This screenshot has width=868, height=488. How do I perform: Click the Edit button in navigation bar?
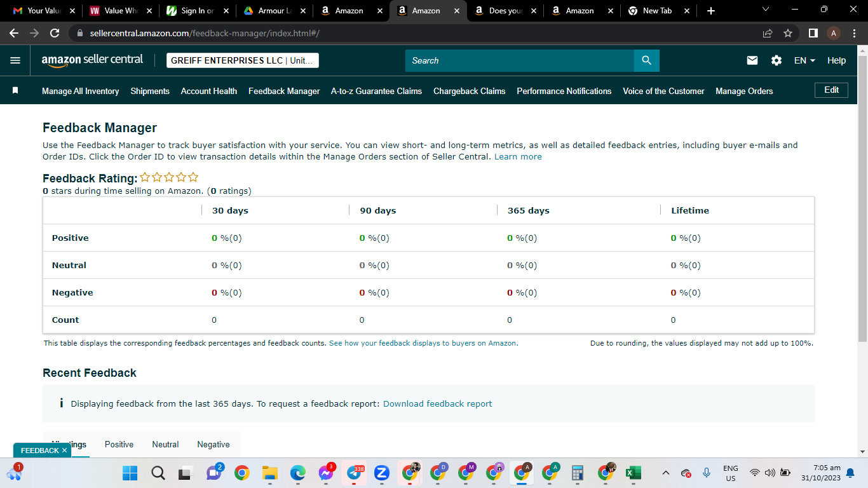pos(831,90)
